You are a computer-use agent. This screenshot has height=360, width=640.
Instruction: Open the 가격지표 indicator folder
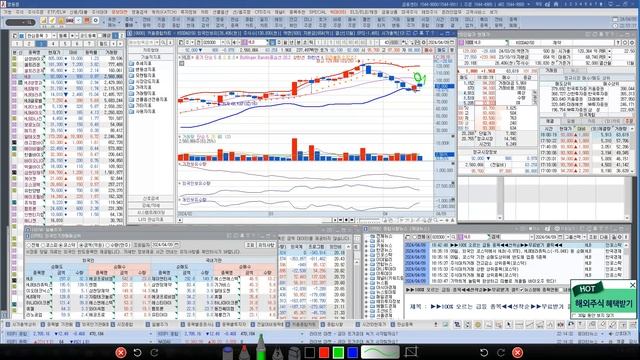point(141,87)
